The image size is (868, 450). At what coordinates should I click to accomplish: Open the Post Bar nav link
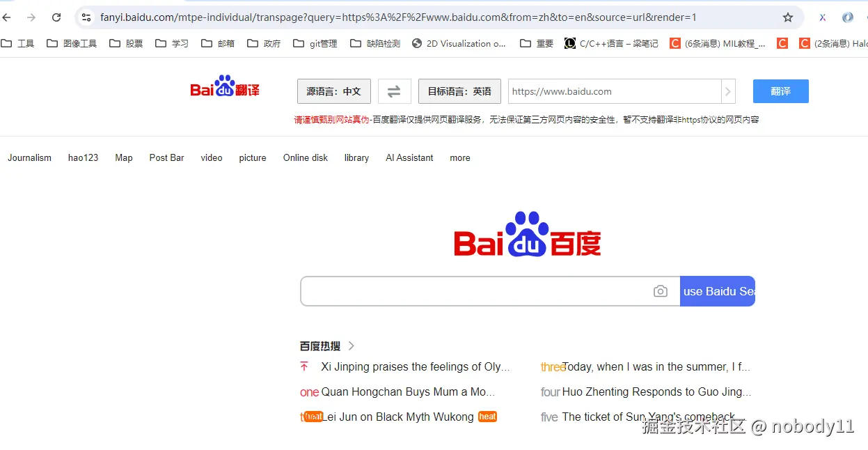coord(167,157)
